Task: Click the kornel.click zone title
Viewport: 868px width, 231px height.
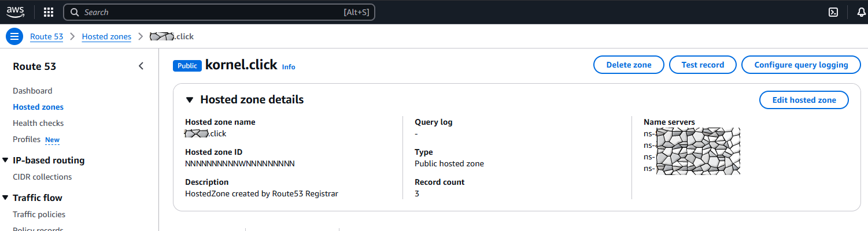Action: 241,65
